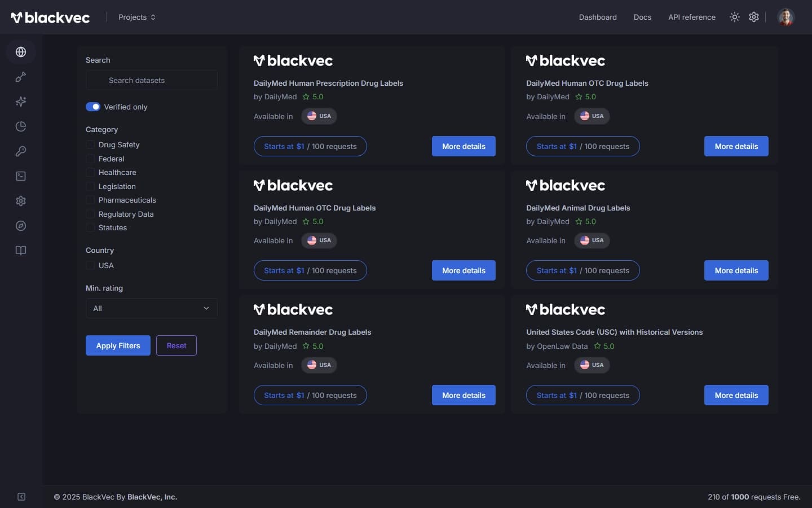View More details for DailyMed Animal Drug Labels
The height and width of the screenshot is (508, 812).
click(736, 270)
